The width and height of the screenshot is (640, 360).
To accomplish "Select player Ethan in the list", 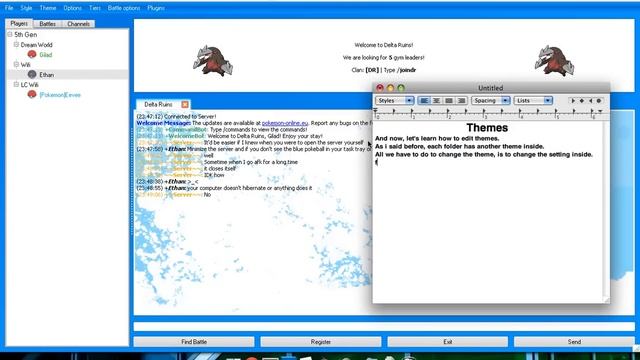I will [47, 75].
